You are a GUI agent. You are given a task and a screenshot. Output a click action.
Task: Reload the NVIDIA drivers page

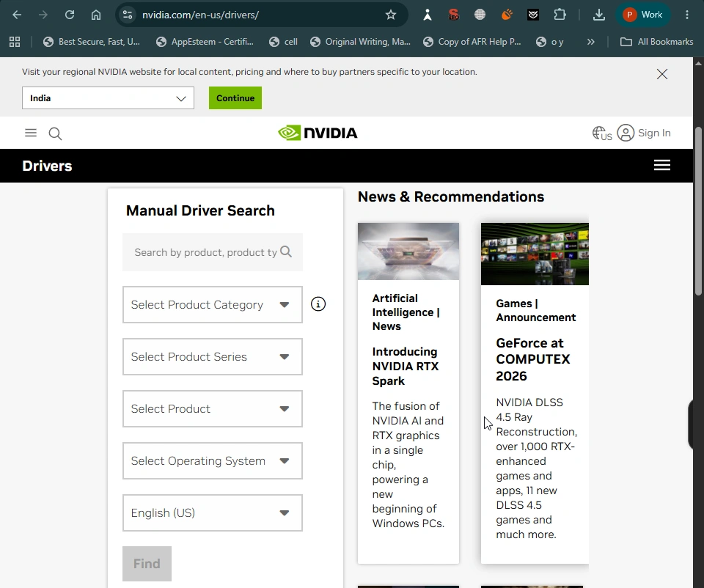(x=70, y=15)
